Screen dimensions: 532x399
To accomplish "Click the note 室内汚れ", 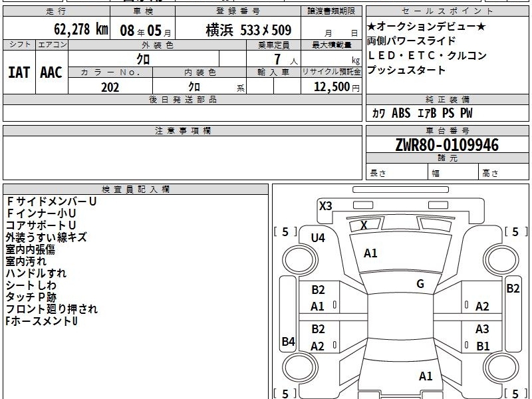I will [x=26, y=261].
